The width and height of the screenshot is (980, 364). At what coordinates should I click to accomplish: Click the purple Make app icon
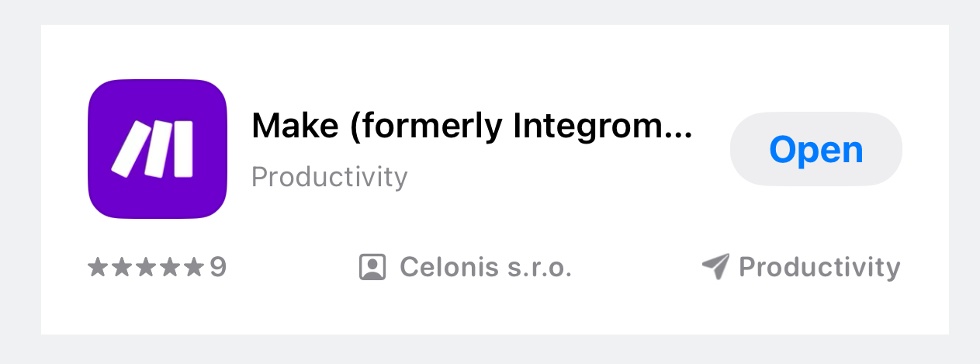(158, 149)
